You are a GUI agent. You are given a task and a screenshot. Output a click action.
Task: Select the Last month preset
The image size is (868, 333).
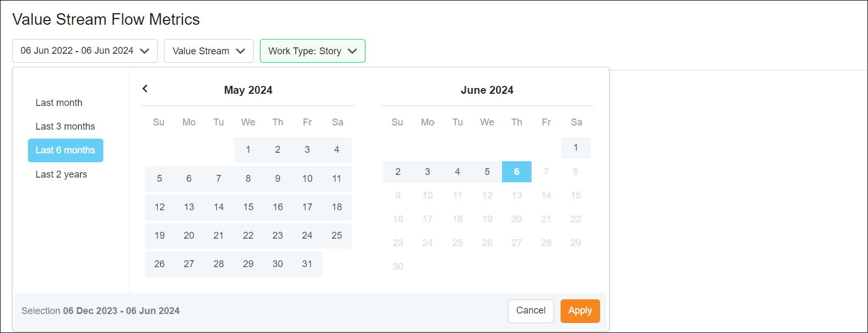click(x=59, y=103)
